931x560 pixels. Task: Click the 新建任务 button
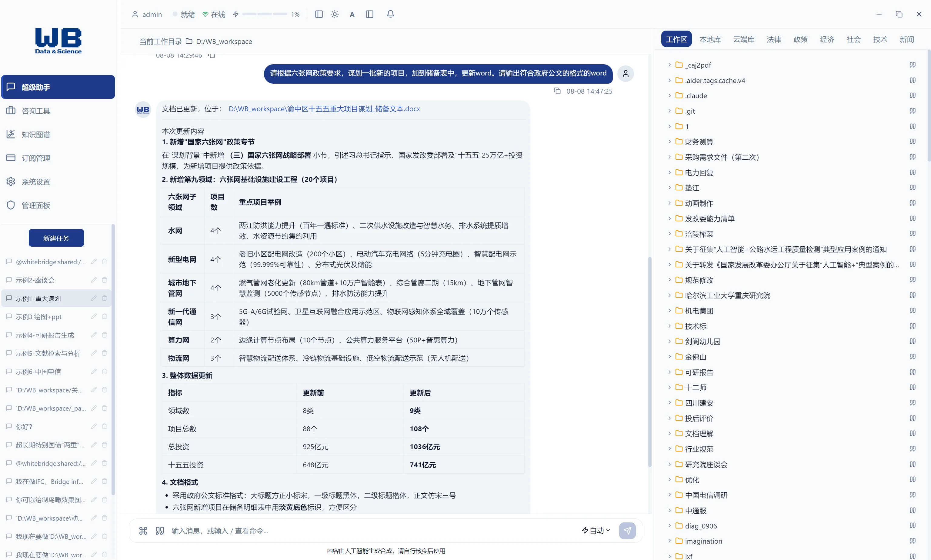click(56, 238)
